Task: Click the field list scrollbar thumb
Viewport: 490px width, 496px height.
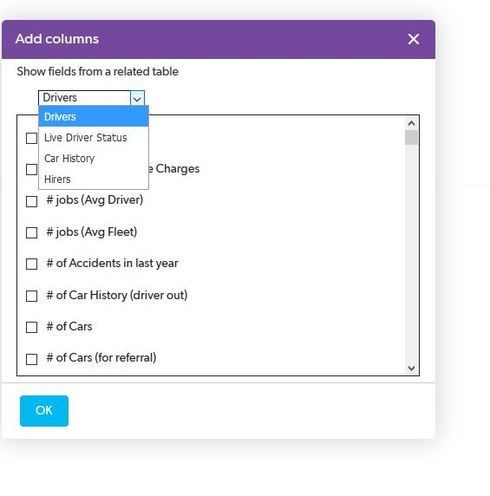Action: coord(411,137)
